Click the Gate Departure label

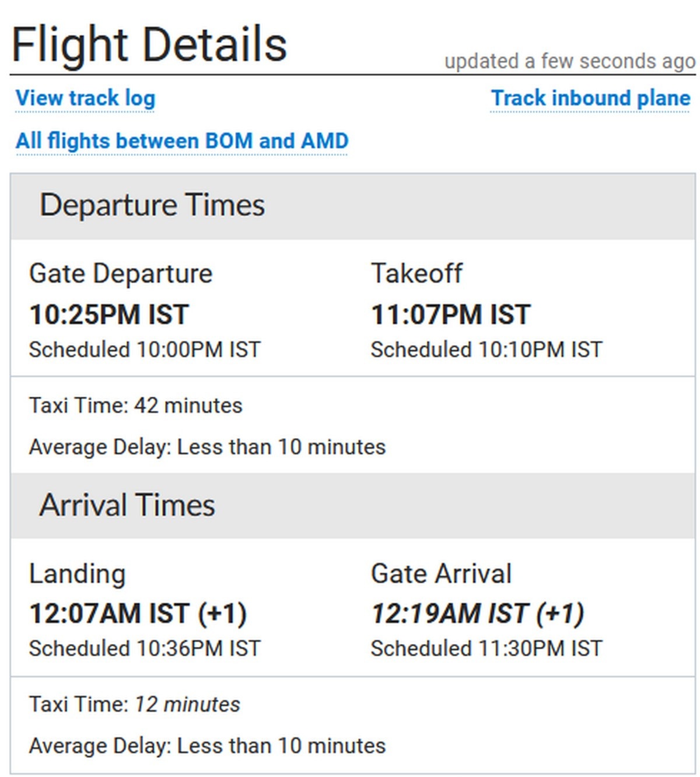pos(121,274)
